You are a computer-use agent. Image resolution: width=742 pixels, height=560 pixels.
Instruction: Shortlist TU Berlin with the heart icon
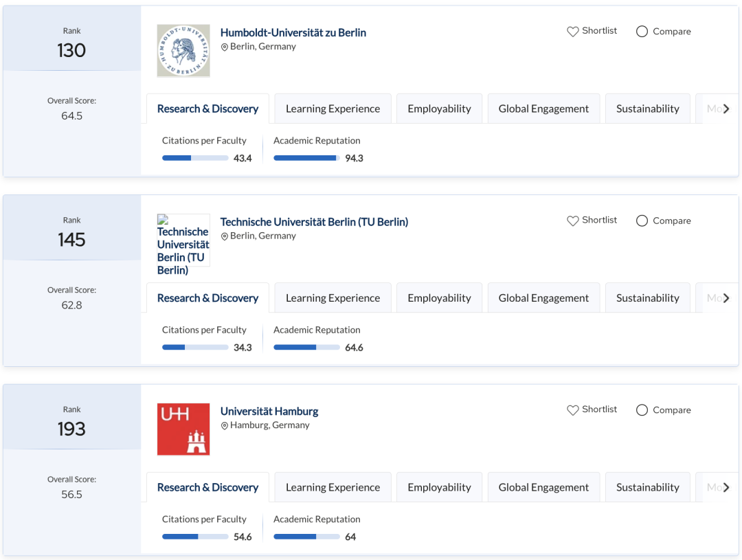[572, 221]
